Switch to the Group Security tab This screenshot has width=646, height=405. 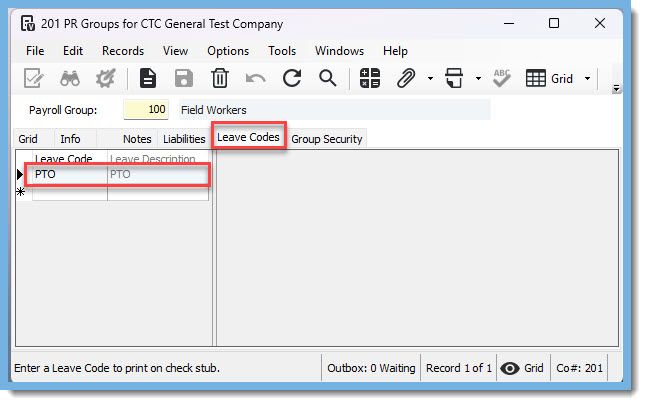point(327,139)
